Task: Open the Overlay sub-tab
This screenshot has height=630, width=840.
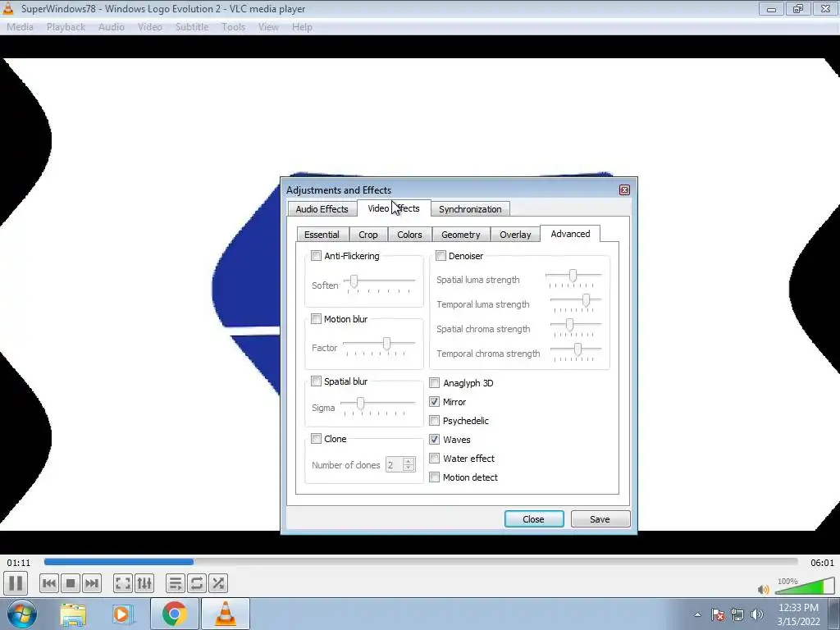Action: (515, 235)
